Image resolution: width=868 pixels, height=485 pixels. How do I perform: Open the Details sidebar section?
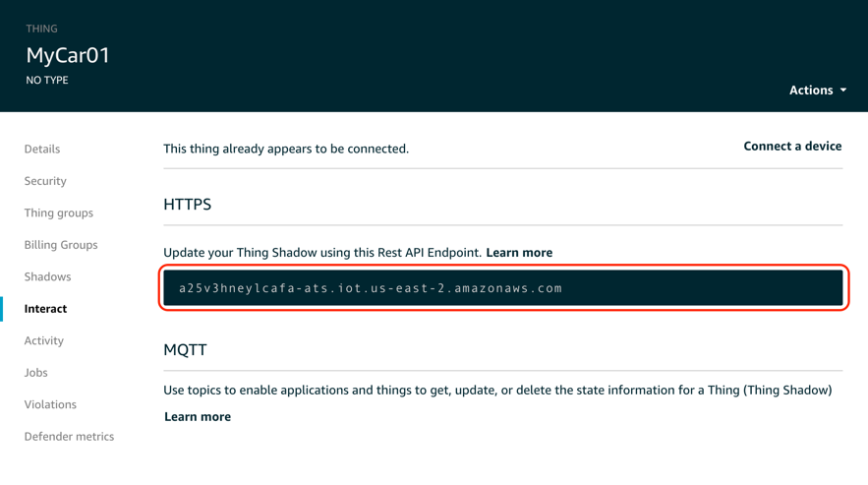click(42, 150)
